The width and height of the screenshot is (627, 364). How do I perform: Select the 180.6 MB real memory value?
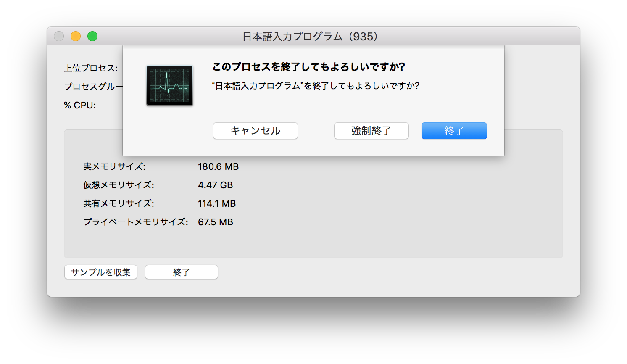click(218, 166)
